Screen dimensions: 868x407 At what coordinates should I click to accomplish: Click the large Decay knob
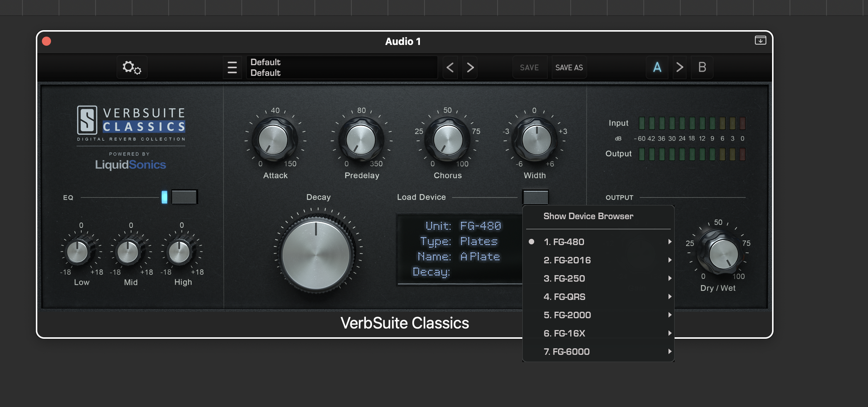coord(316,255)
